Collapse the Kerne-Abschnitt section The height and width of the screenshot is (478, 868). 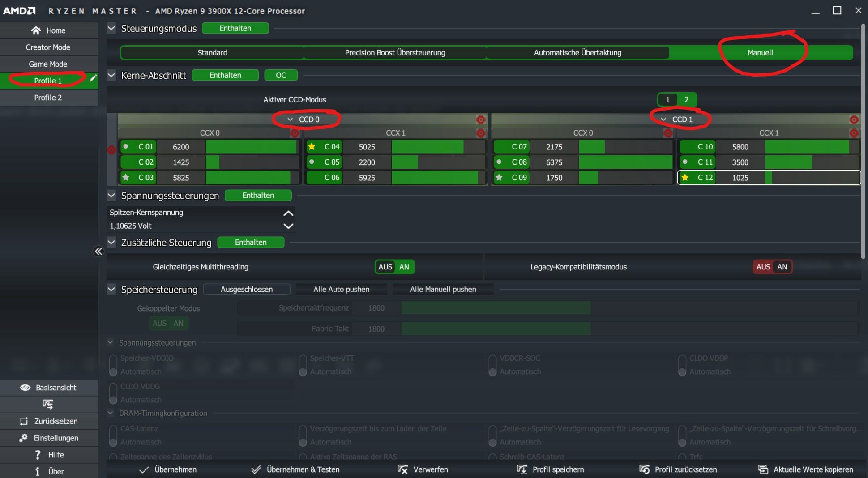[111, 75]
